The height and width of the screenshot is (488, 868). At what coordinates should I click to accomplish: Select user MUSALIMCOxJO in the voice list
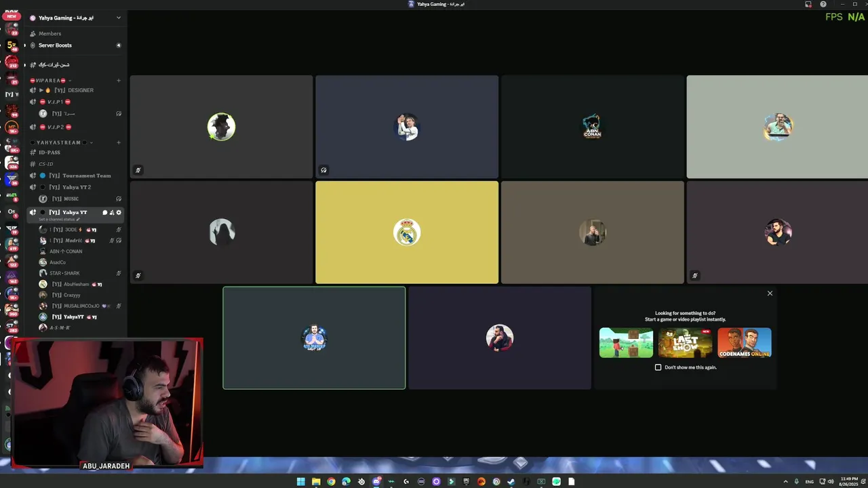(x=80, y=306)
